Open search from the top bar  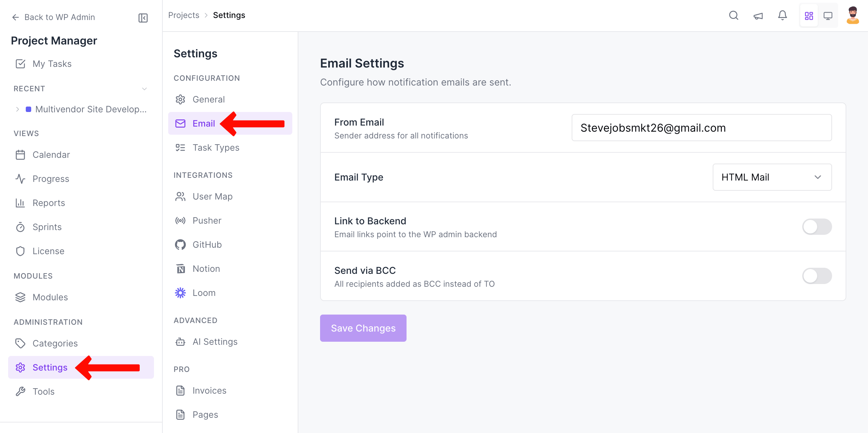(x=733, y=15)
